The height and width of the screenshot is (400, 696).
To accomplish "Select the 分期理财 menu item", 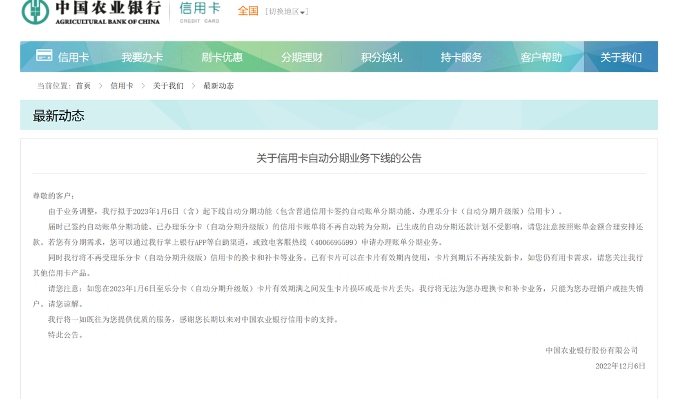I will pyautogui.click(x=301, y=57).
